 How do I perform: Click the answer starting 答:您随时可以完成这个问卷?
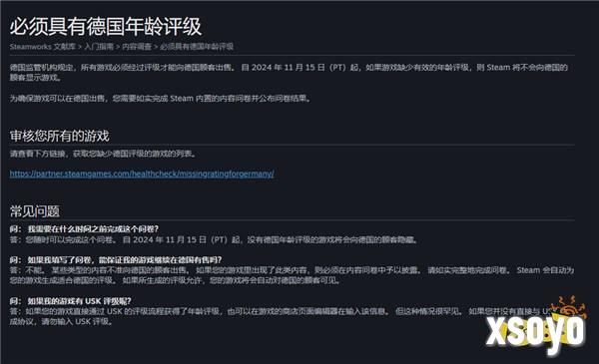(x=215, y=240)
